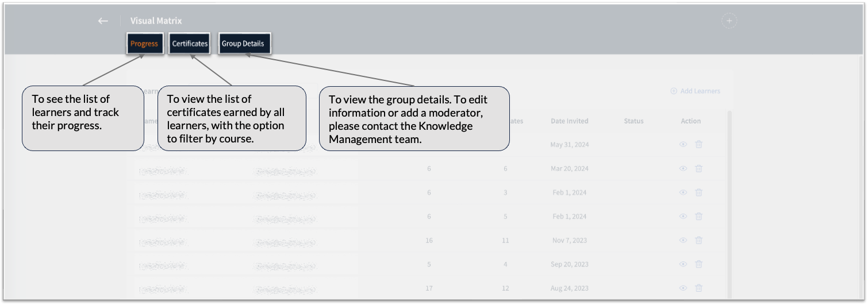View learner invited Aug 24, 2023

(x=683, y=288)
